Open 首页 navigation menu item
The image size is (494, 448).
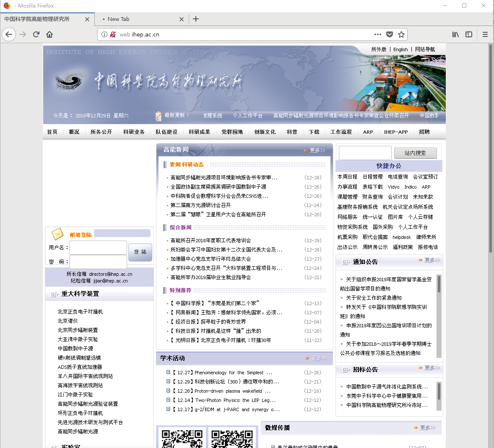[52, 132]
